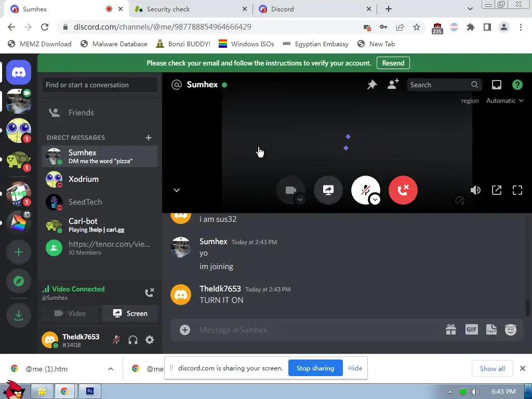Open the Explore Public Servers compass icon
The width and height of the screenshot is (532, 399).
(x=19, y=281)
